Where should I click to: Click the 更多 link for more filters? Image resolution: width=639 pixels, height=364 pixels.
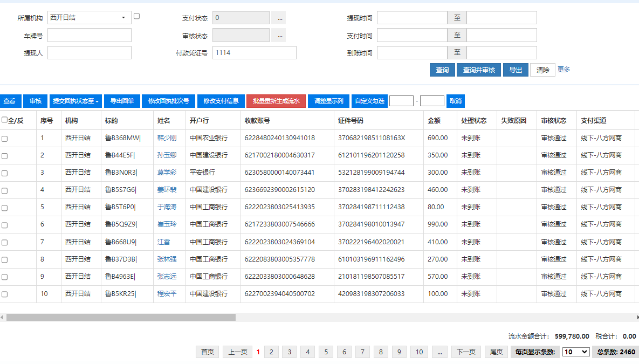tap(564, 70)
